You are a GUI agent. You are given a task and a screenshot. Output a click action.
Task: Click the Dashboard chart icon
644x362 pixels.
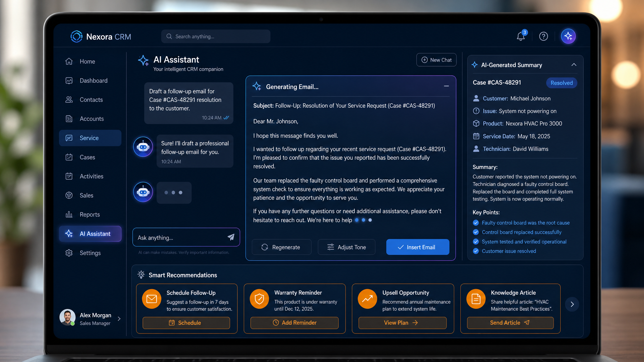click(x=69, y=80)
